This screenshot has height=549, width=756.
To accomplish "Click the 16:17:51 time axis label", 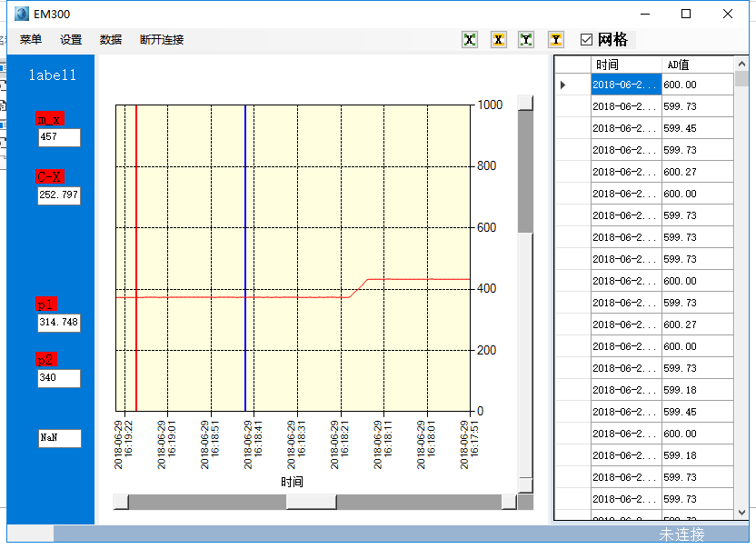I will click(x=470, y=444).
